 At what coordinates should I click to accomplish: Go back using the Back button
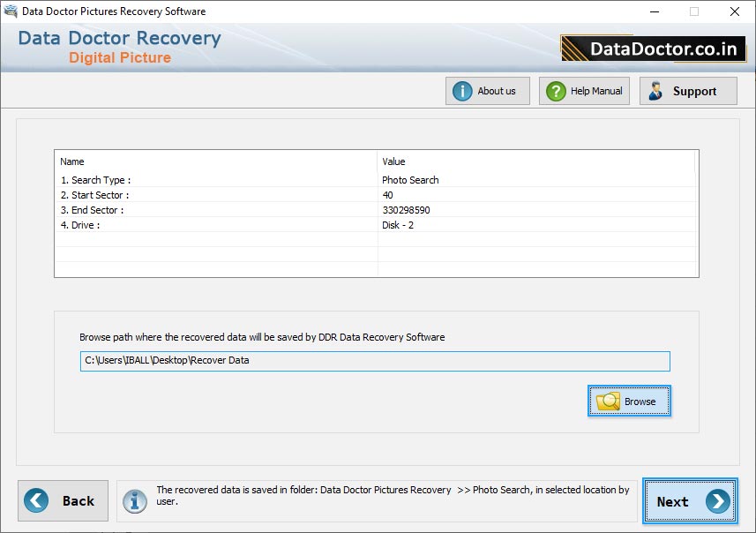(63, 500)
